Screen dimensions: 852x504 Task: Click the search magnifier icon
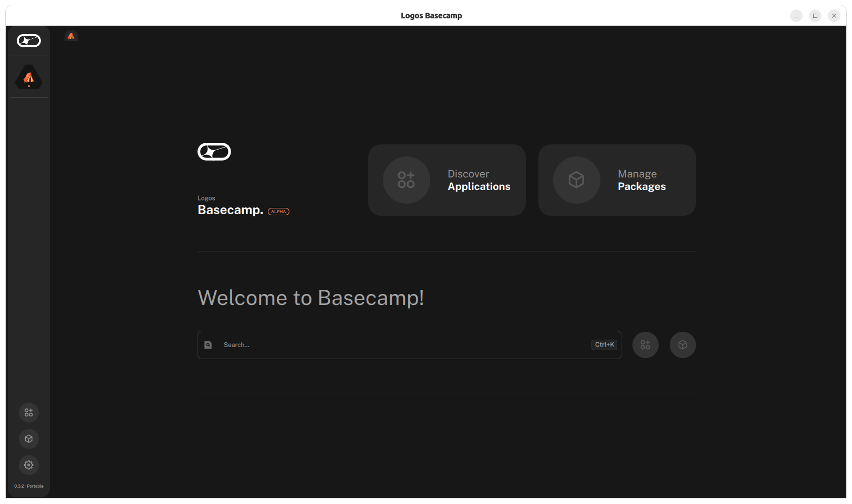point(208,345)
